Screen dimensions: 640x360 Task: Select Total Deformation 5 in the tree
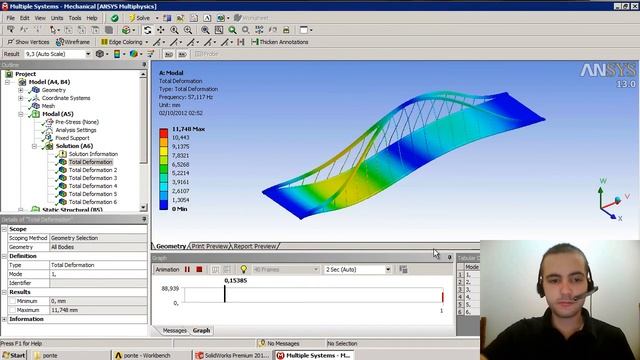93,194
